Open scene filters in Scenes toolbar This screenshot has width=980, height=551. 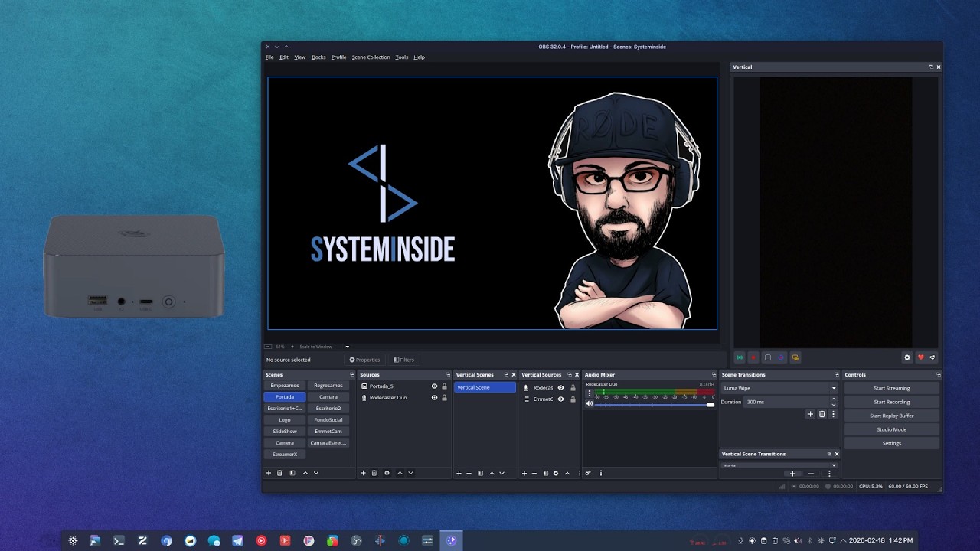tap(292, 473)
